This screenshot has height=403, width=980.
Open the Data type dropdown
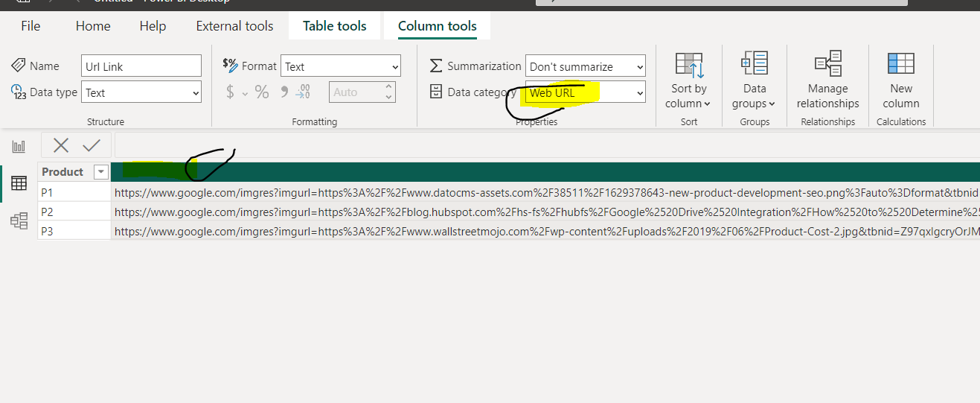coord(141,92)
